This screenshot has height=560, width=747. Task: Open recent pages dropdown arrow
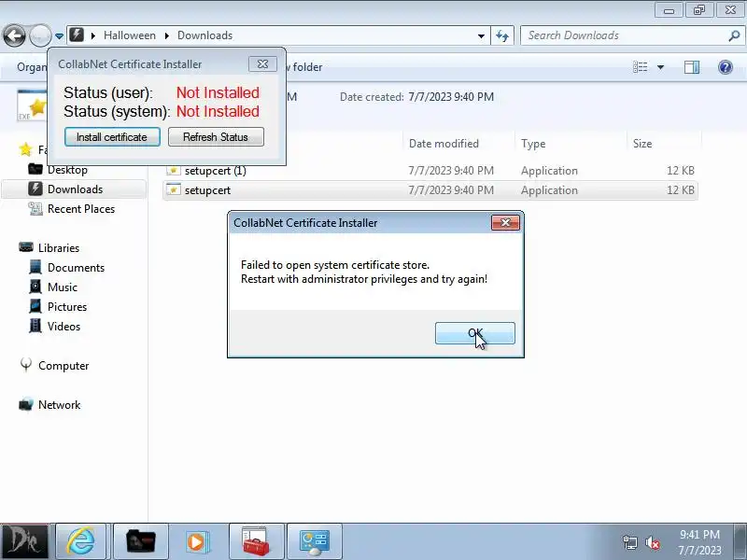(x=59, y=36)
